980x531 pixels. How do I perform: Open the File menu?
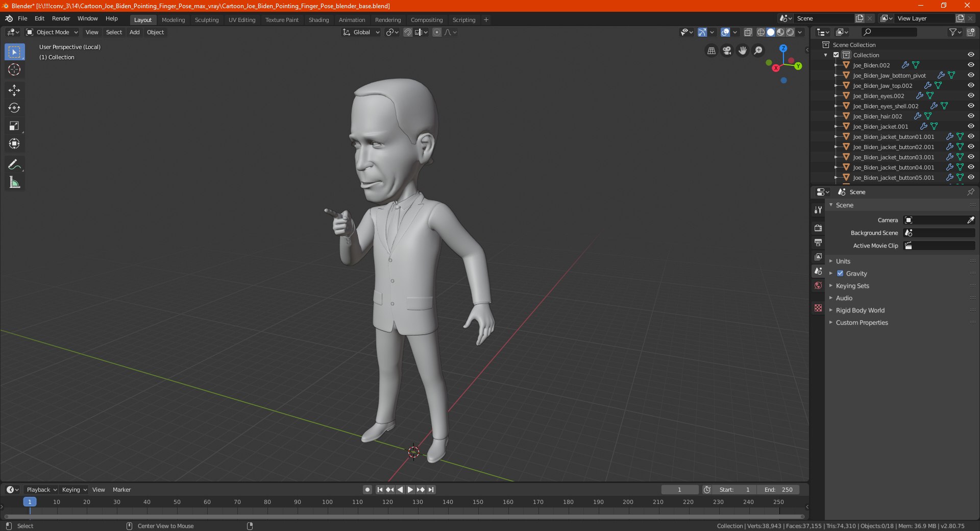pyautogui.click(x=22, y=18)
